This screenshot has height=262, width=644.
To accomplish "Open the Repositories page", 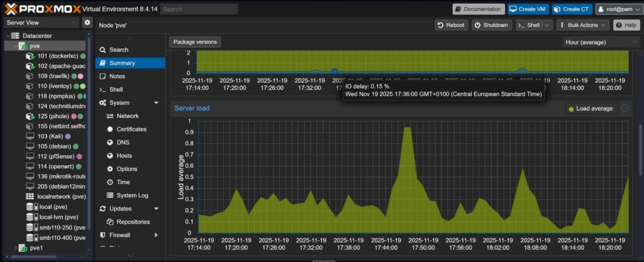I will point(133,222).
